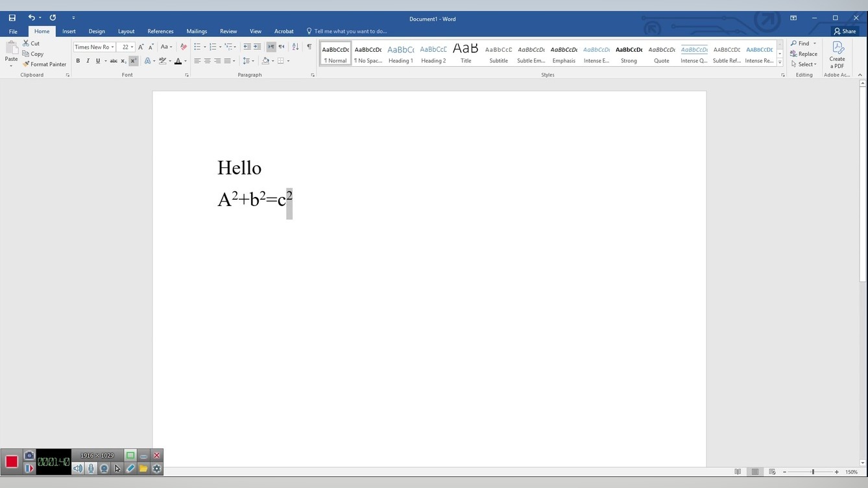This screenshot has height=488, width=868.
Task: Center the paragraph text
Action: (x=208, y=61)
